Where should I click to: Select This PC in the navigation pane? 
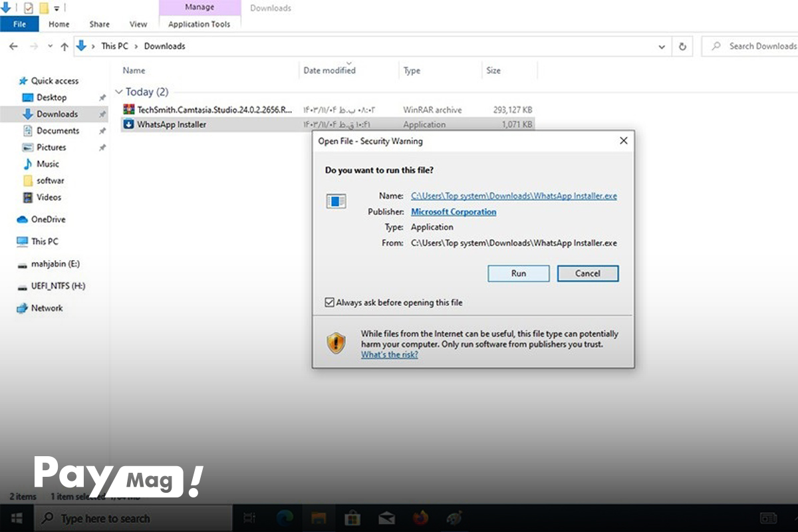click(45, 241)
